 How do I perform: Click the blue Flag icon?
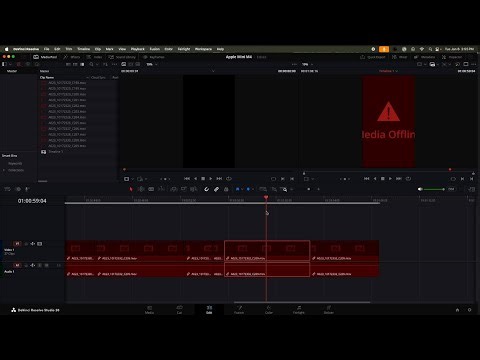click(x=237, y=189)
